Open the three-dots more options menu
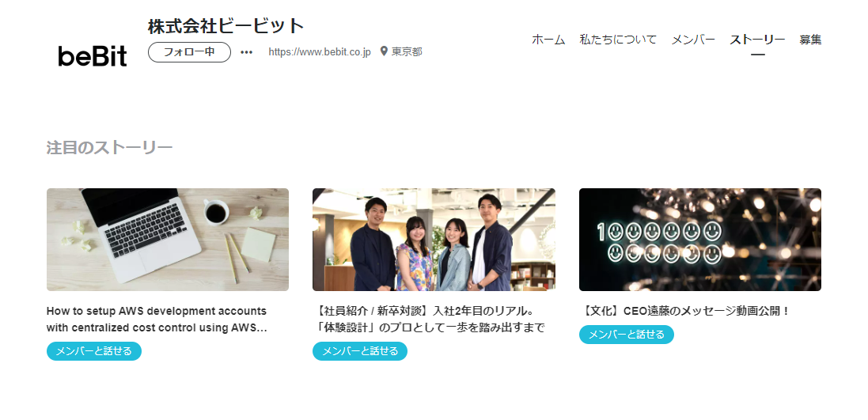This screenshot has width=868, height=420. [246, 52]
